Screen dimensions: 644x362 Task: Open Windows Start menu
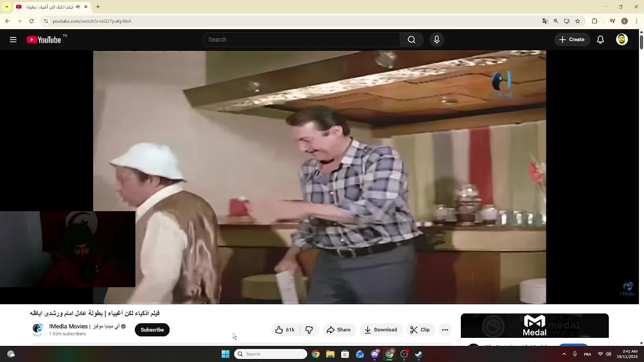click(x=225, y=354)
